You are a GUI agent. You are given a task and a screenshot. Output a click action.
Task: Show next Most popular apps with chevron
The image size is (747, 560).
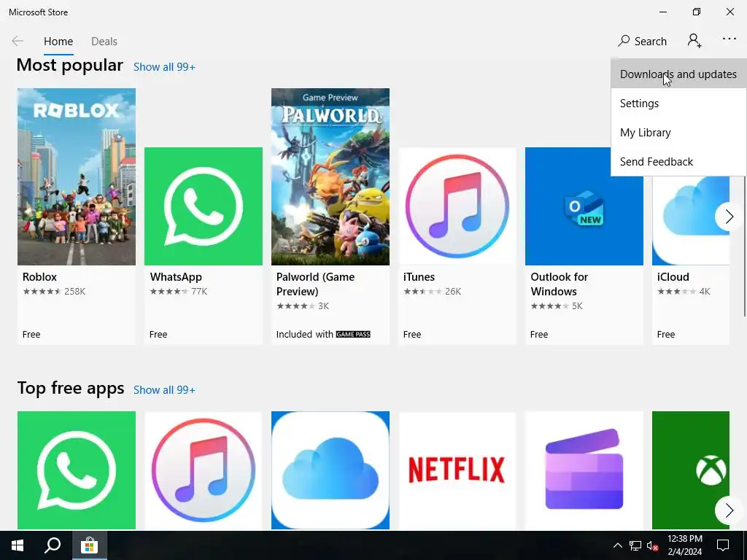click(729, 217)
